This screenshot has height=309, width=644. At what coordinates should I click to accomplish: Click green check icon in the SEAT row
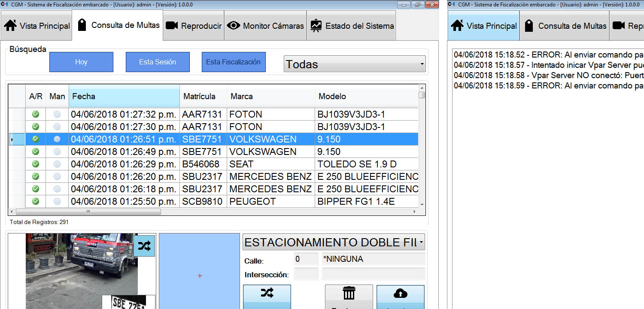point(36,164)
